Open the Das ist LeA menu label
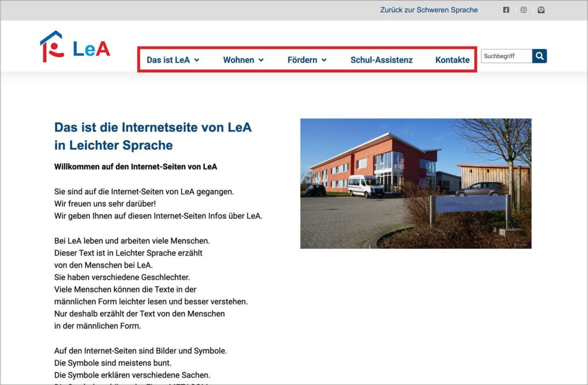The width and height of the screenshot is (588, 385). (168, 60)
